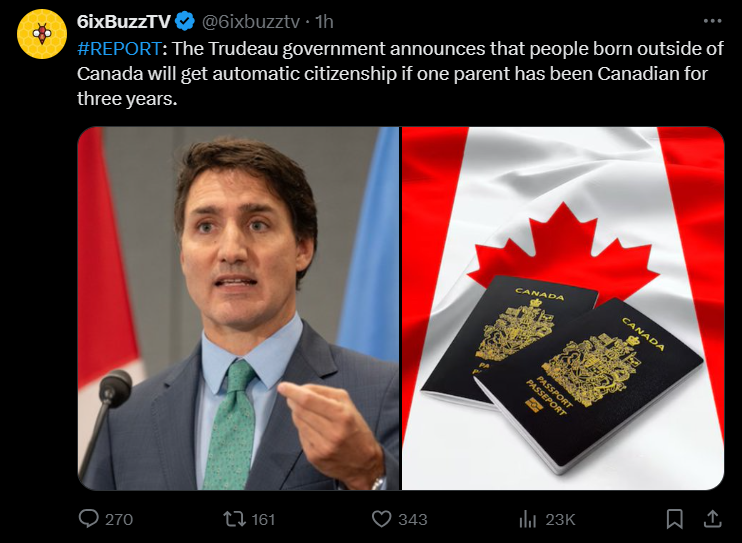Open the three-dot more options menu
Image resolution: width=742 pixels, height=543 pixels.
point(712,21)
